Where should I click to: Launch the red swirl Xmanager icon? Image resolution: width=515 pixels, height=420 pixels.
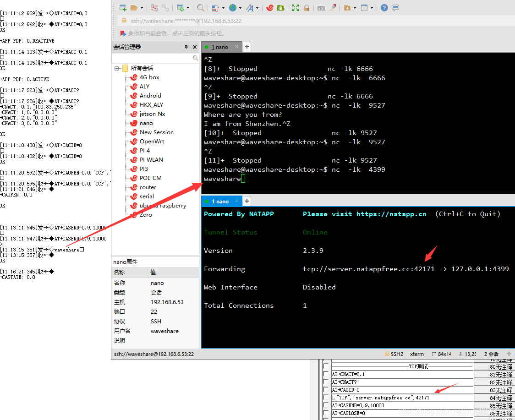pyautogui.click(x=270, y=8)
